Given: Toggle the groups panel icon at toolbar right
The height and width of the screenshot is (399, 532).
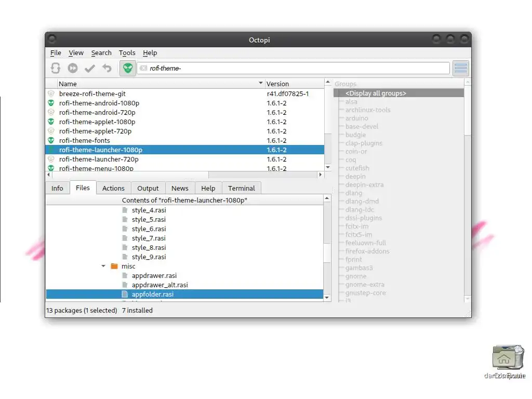Looking at the screenshot, I should coord(460,68).
